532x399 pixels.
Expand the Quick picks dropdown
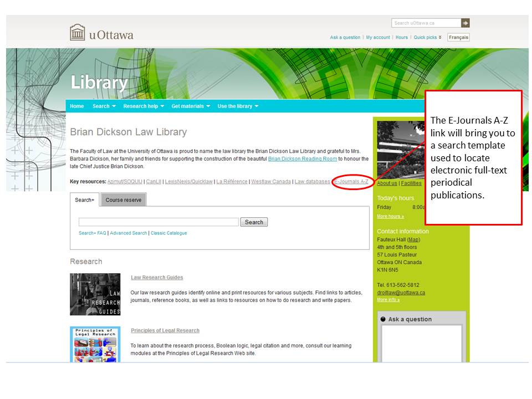tap(427, 37)
